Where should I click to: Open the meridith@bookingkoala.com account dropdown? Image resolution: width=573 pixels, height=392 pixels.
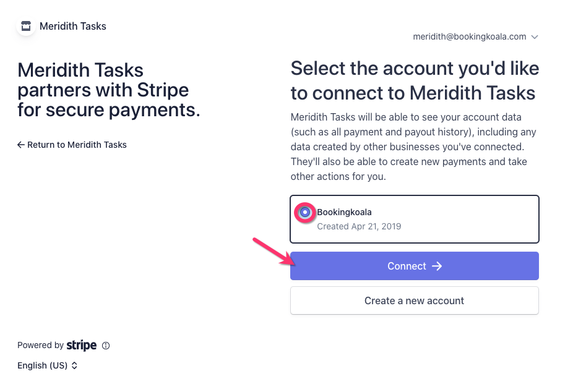pyautogui.click(x=470, y=37)
